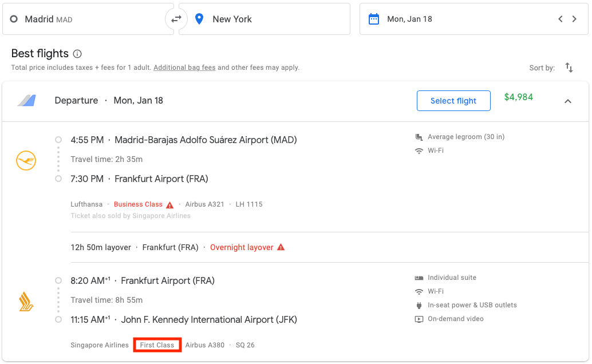Click the on-demand video icon
This screenshot has height=364, width=592.
point(419,319)
